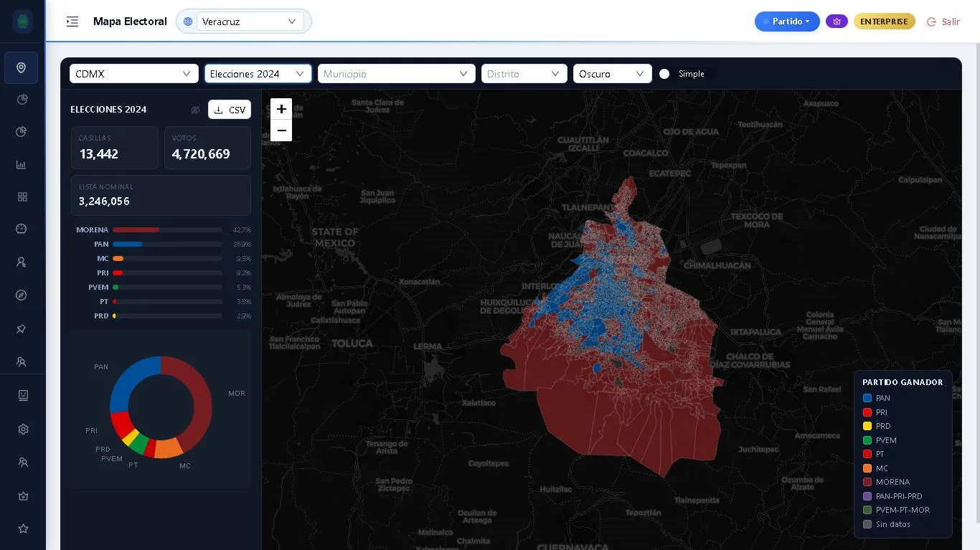
Task: Open the Veracruz state dropdown
Action: (x=250, y=22)
